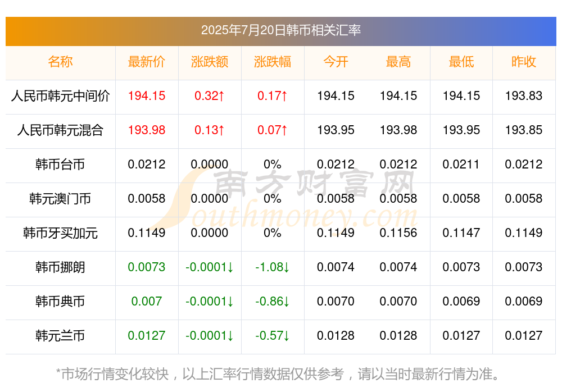Viewport: 562px width, 392px height.
Task: Click 涨跌额 0.0000 in 韩币牙买加元 row
Action: [x=210, y=233]
